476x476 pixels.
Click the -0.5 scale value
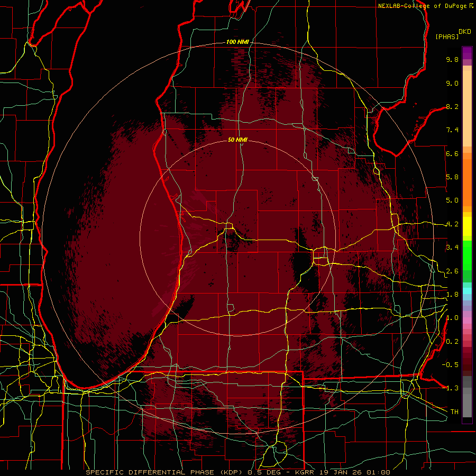click(450, 365)
